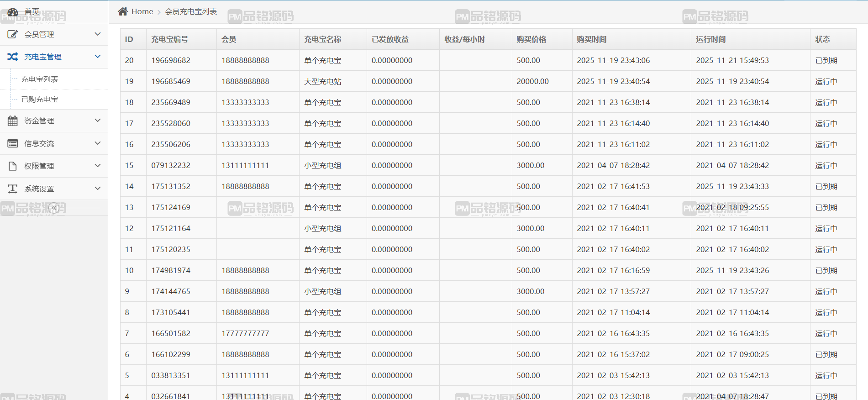This screenshot has width=868, height=400.
Task: Open 资金管理 menu
Action: click(54, 121)
